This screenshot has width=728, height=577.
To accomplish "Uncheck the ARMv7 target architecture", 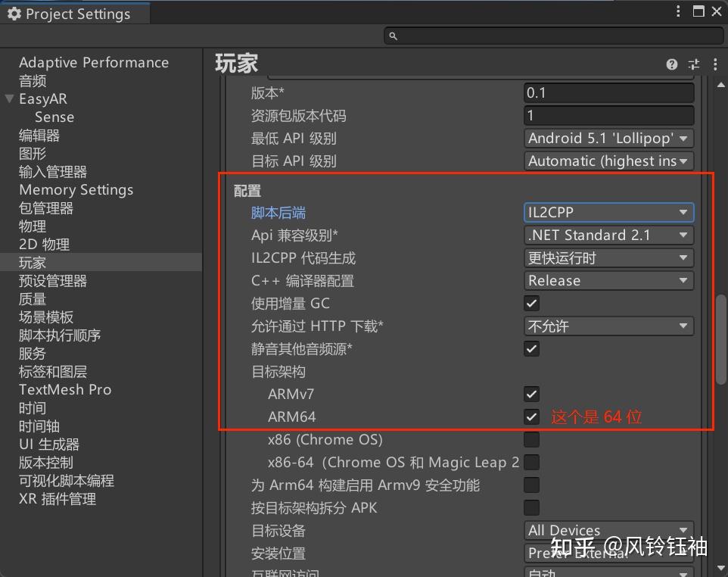I will pos(531,394).
